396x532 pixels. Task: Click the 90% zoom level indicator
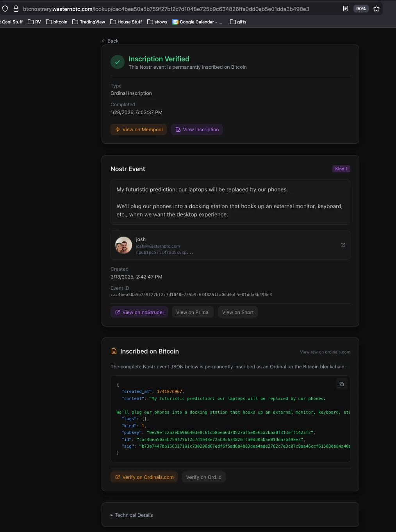click(361, 9)
